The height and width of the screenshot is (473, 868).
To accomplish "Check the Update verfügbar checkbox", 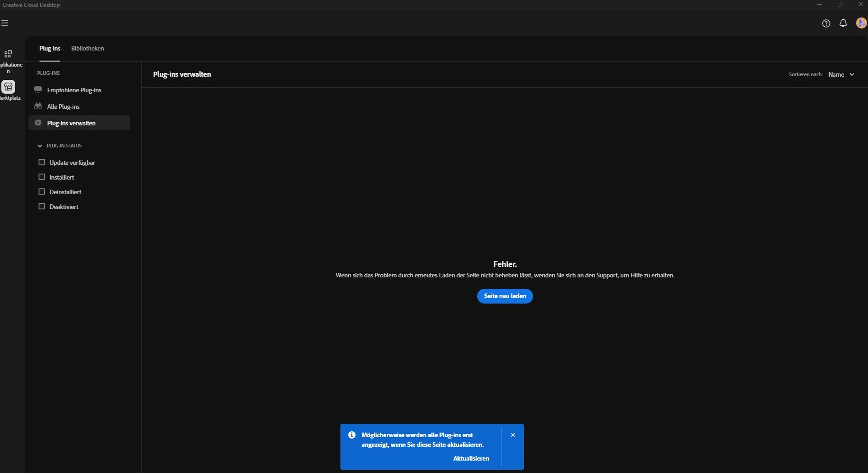I will tap(42, 162).
